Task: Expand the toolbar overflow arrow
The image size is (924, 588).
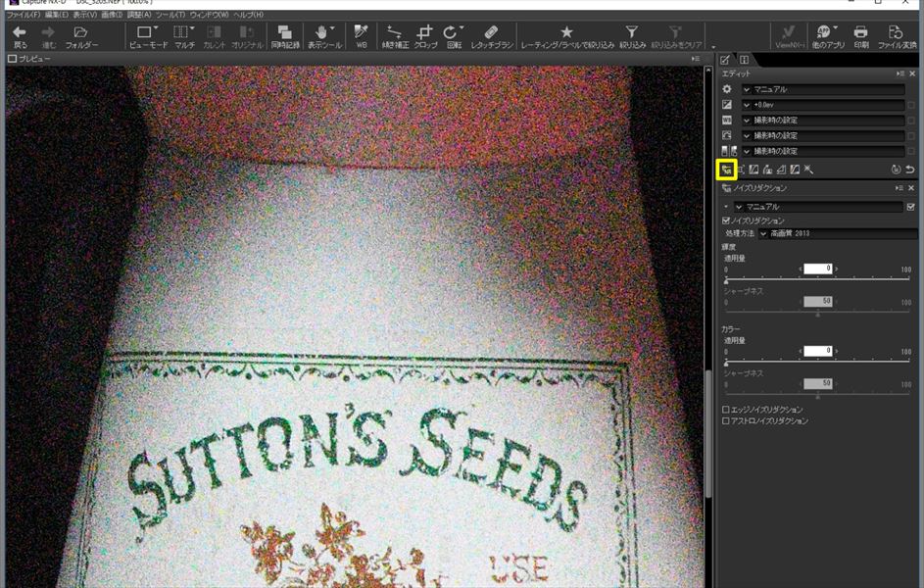Action: (x=713, y=46)
